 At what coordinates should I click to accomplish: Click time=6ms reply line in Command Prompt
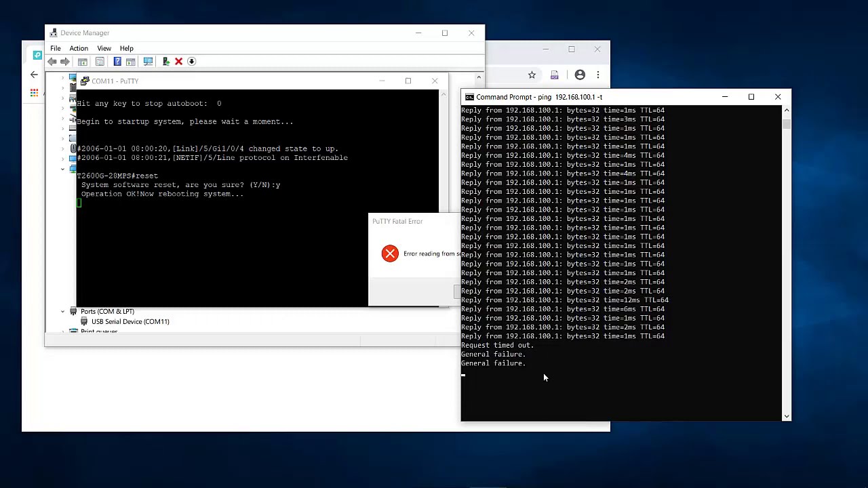pos(563,309)
